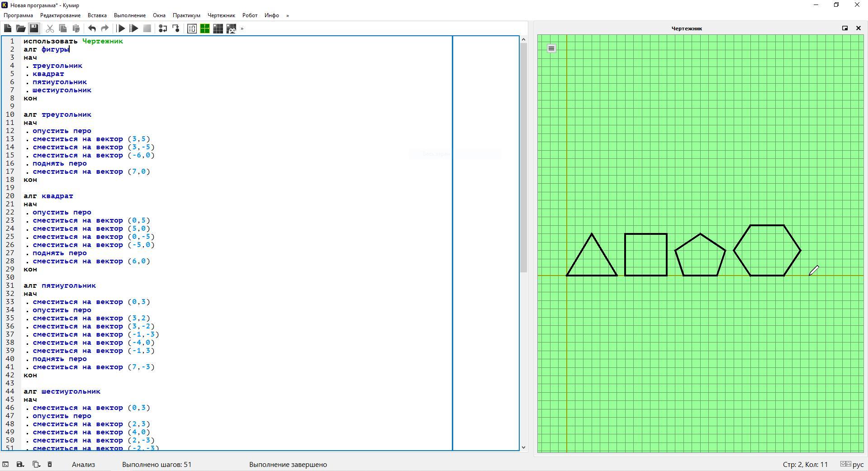Click the Выполнено шагов: 51 status
868x471 pixels.
tap(157, 464)
